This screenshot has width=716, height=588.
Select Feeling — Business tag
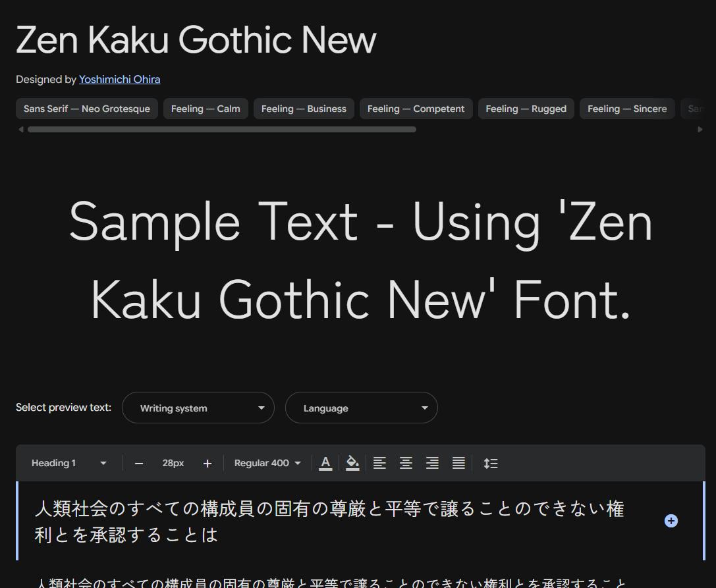pyautogui.click(x=304, y=109)
